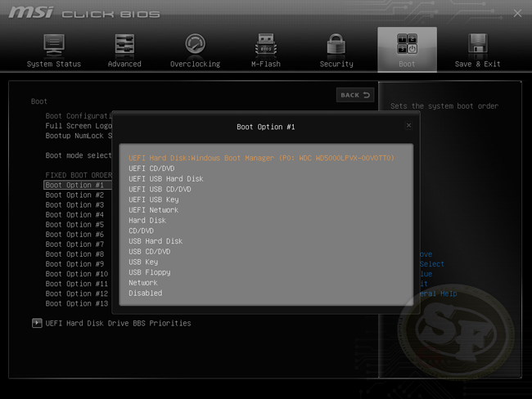
Task: Select Hard Disk boot option
Action: tap(147, 220)
